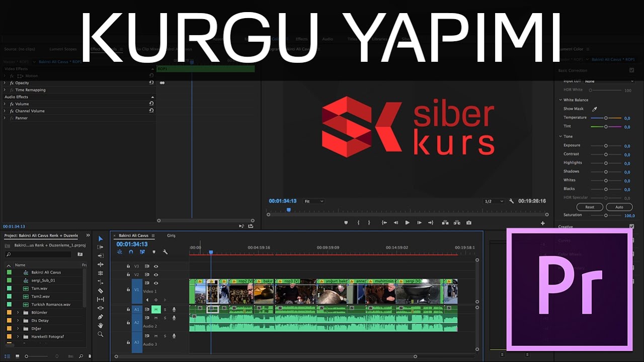Image resolution: width=644 pixels, height=362 pixels.
Task: Pick white balance with eyedropper
Action: (x=594, y=109)
